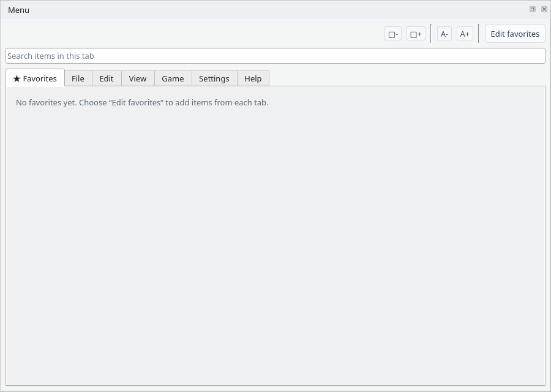Open the Settings tab

(214, 78)
